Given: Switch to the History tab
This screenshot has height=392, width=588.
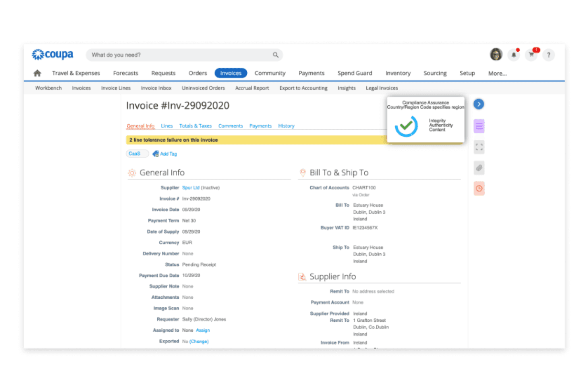Looking at the screenshot, I should tap(286, 126).
